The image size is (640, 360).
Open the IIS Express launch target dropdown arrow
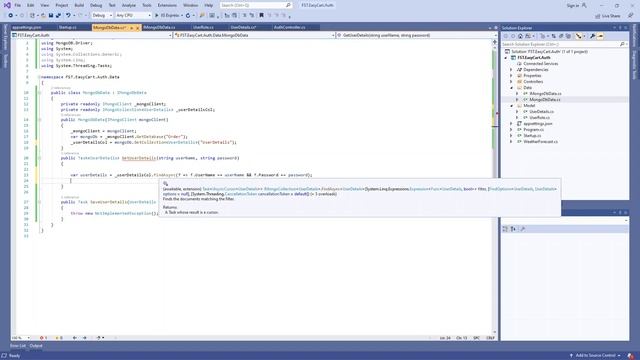coord(182,16)
